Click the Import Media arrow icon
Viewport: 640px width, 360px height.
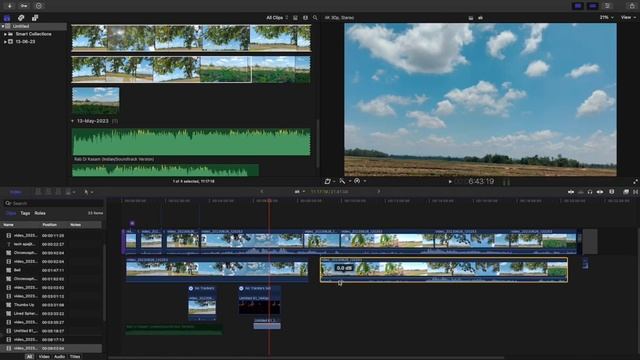9,6
